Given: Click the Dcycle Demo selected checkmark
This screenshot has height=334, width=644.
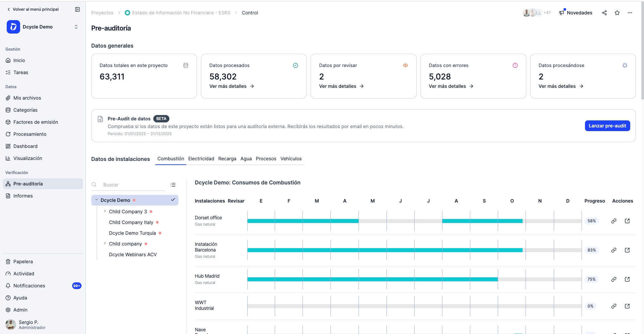Looking at the screenshot, I should click(173, 200).
